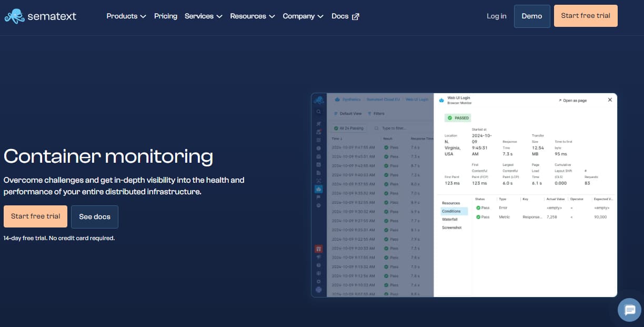
Task: Click the green PASSED status badge
Action: click(x=458, y=118)
